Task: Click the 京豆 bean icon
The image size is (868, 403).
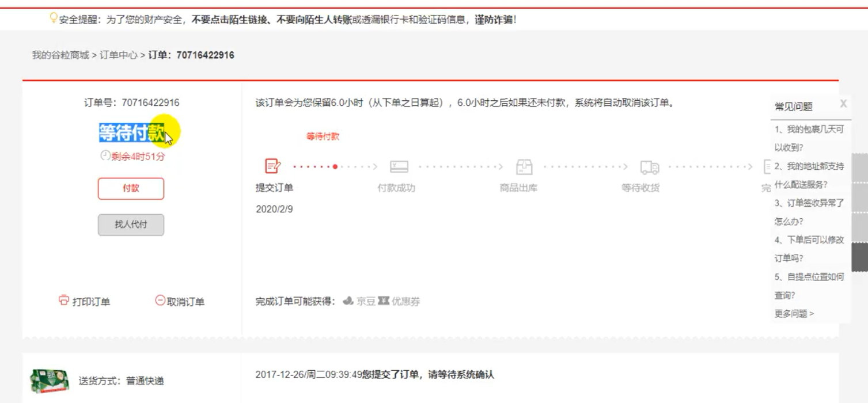Action: pos(348,301)
